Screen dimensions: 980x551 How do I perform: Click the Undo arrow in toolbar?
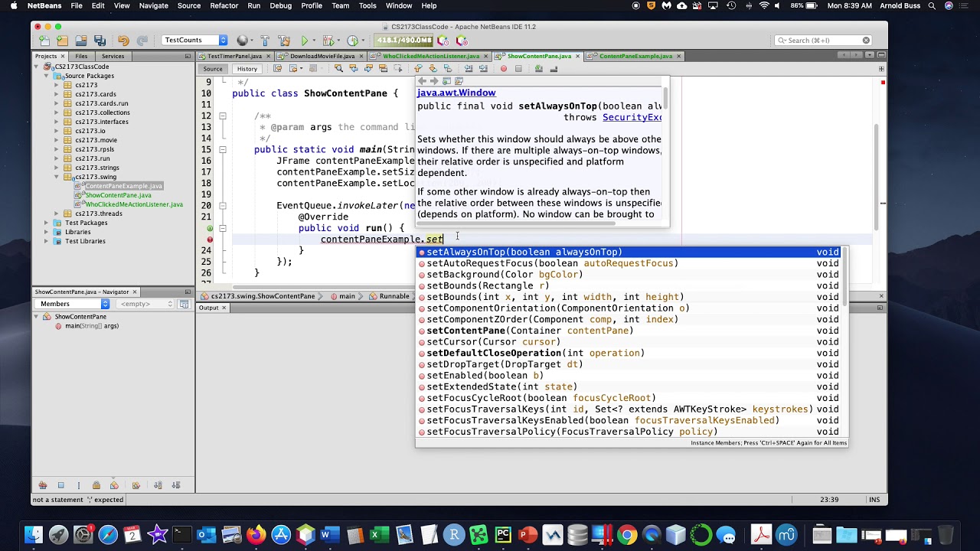tap(123, 41)
